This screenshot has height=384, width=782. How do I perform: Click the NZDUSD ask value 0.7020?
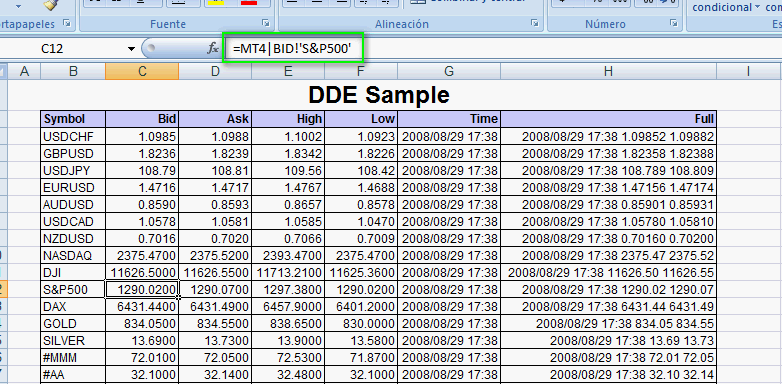coord(215,238)
